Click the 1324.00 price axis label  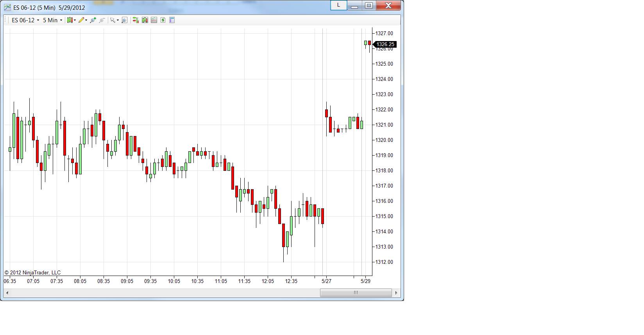384,79
